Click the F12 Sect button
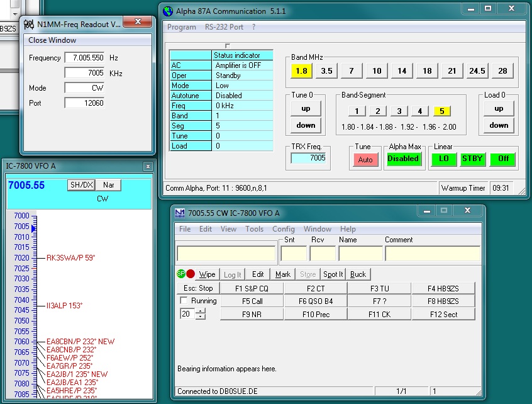Screen dimensions: 532x404 point(443,315)
